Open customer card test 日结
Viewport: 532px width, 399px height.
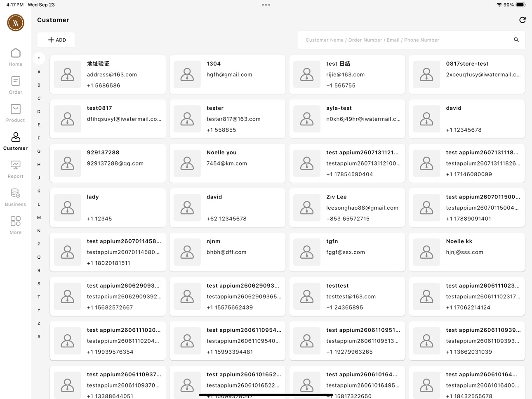coord(347,75)
